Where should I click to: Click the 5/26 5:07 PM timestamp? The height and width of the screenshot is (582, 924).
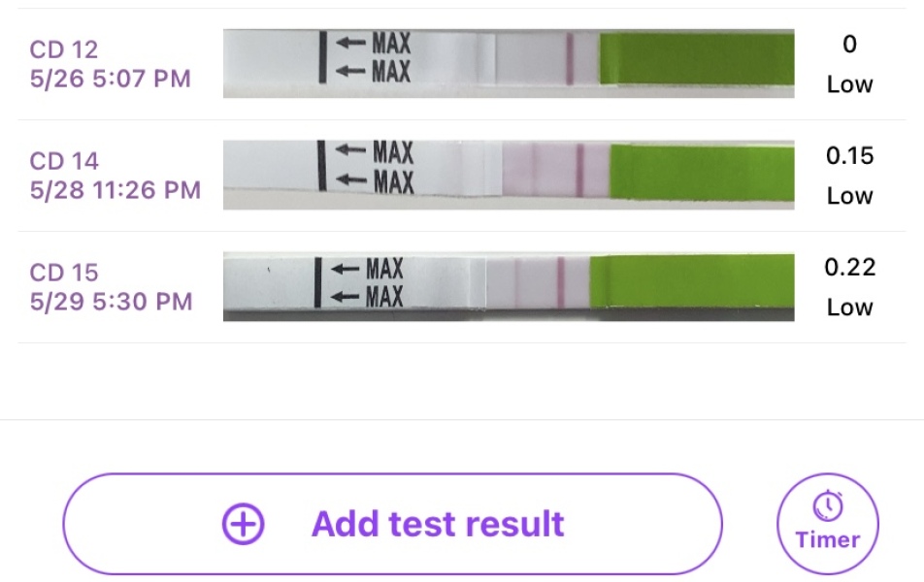click(x=111, y=79)
